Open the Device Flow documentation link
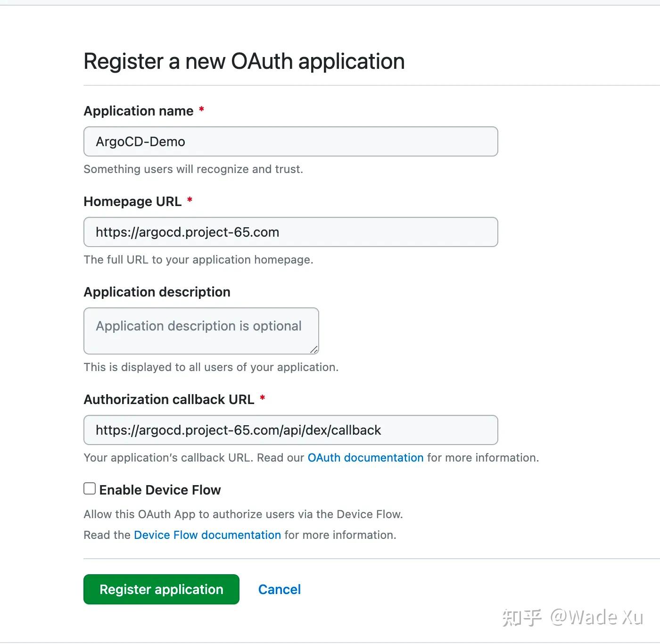660x644 pixels. [x=207, y=535]
